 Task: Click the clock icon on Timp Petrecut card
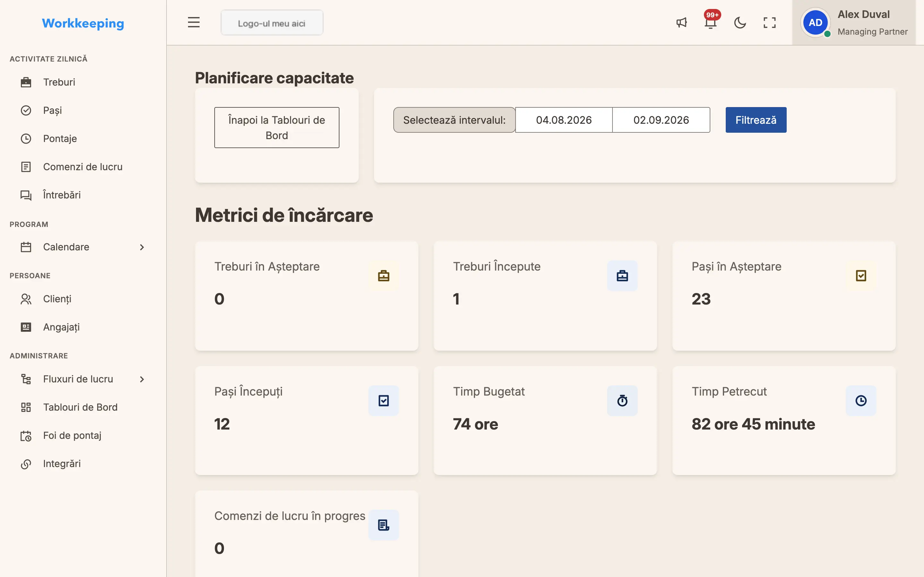tap(860, 401)
